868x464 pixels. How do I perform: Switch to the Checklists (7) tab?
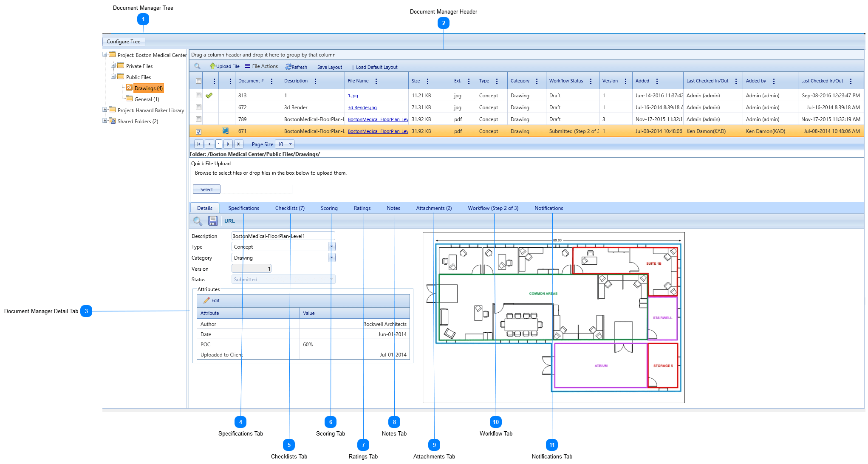(290, 208)
